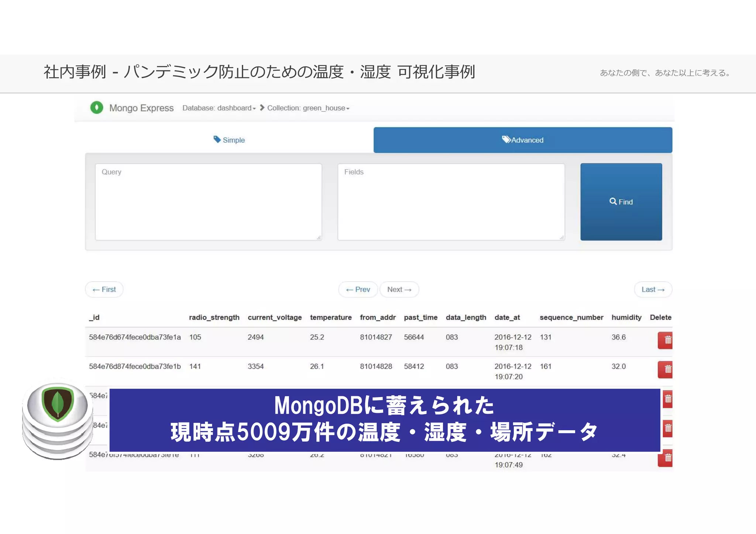This screenshot has width=756, height=534.
Task: Open the Collection: green_house dropdown
Action: point(308,108)
